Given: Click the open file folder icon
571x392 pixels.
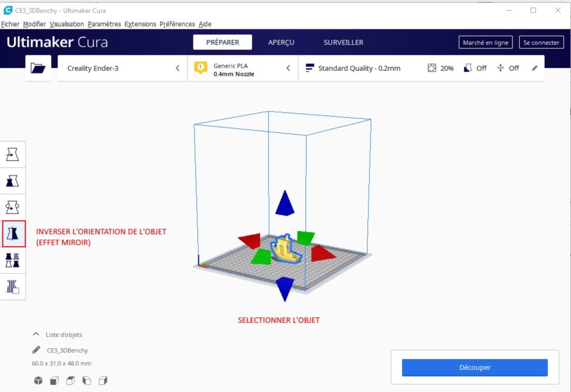Looking at the screenshot, I should (x=38, y=68).
